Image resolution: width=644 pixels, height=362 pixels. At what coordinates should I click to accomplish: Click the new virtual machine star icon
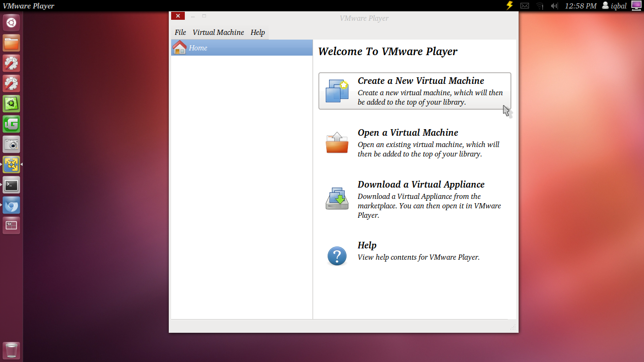tap(337, 91)
